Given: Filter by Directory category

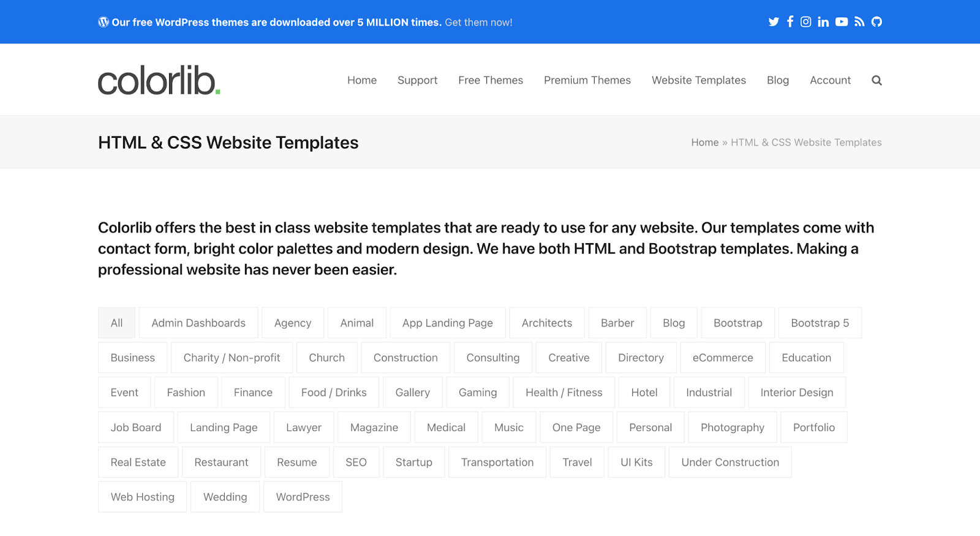Looking at the screenshot, I should coord(641,358).
